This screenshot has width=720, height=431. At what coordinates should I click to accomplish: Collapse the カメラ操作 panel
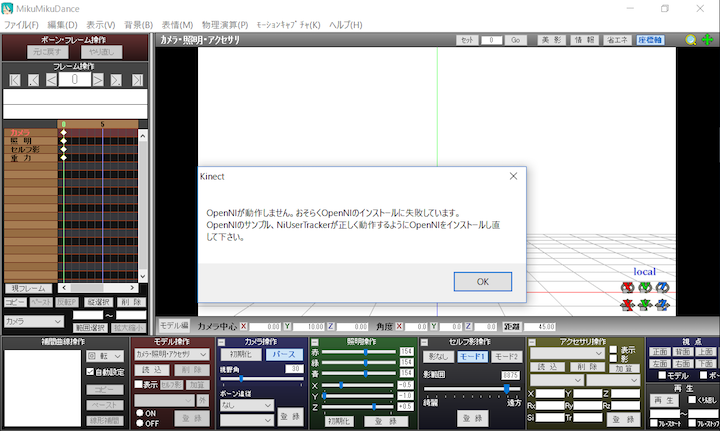(x=222, y=342)
